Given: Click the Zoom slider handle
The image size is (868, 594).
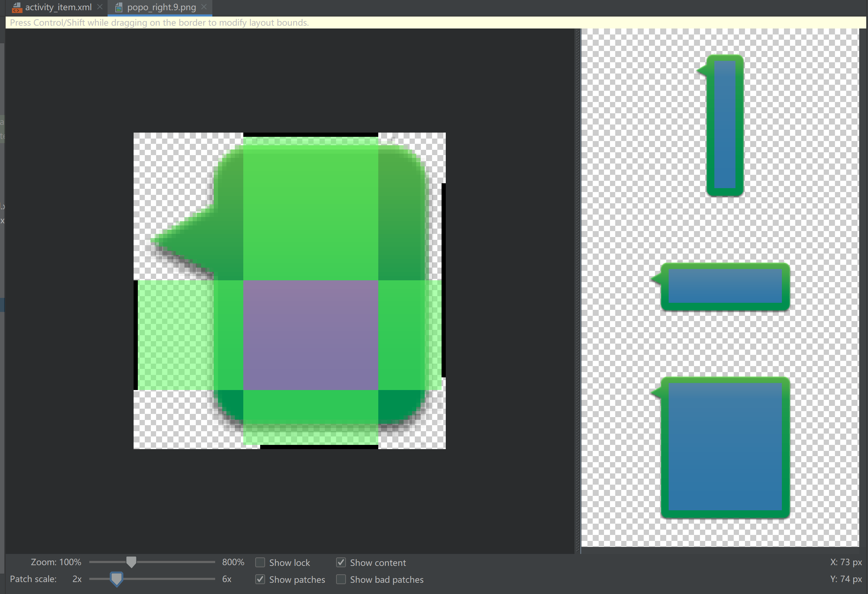Looking at the screenshot, I should pyautogui.click(x=131, y=562).
